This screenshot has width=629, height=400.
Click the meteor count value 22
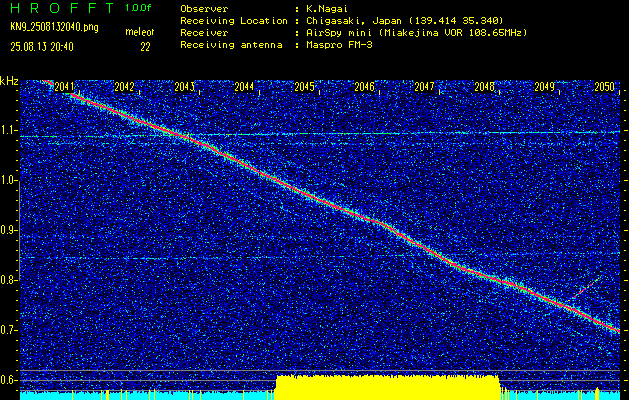click(x=145, y=47)
